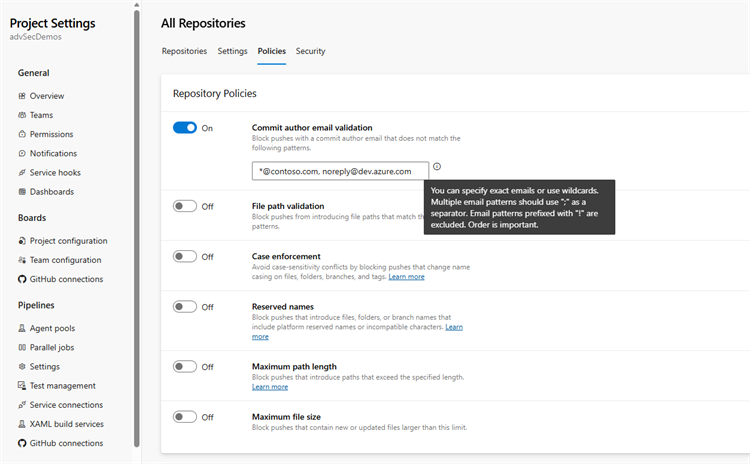Open Learn more link for Reserved names

pos(454,327)
